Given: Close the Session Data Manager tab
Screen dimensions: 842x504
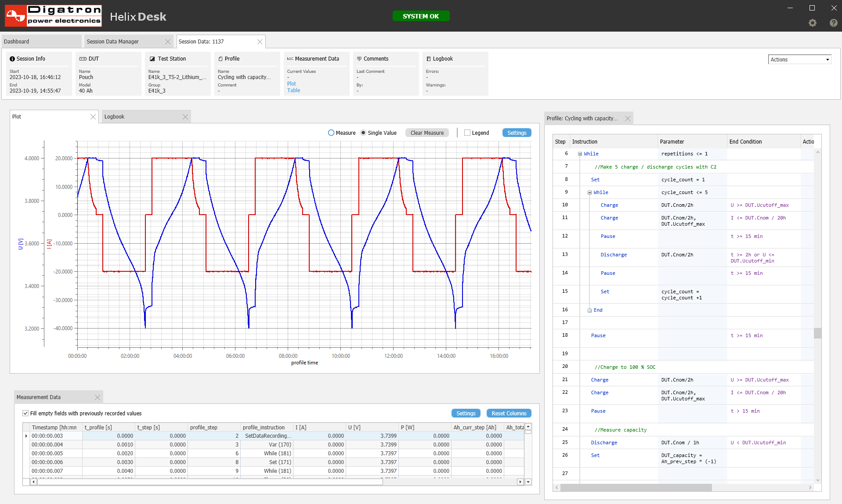Looking at the screenshot, I should (x=168, y=42).
